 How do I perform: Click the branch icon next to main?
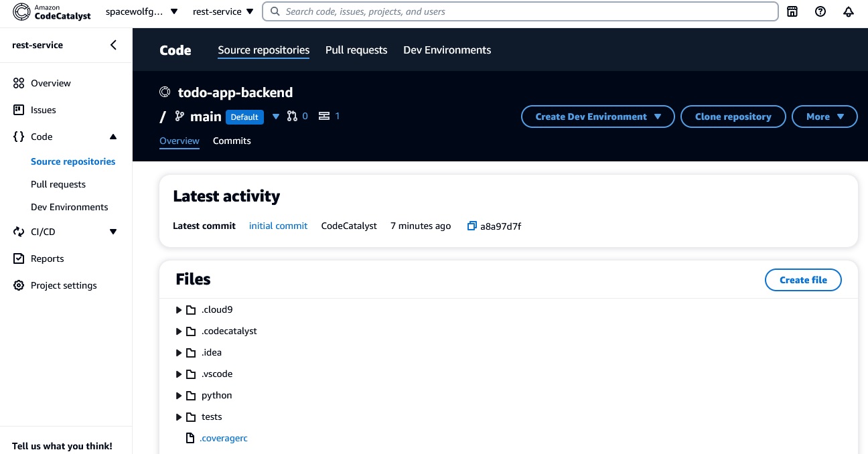179,117
